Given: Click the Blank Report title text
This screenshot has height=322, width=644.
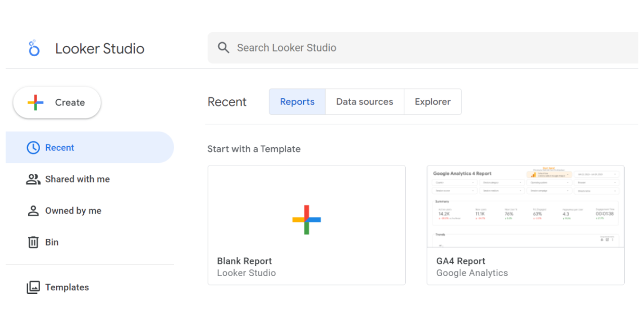Looking at the screenshot, I should click(x=244, y=261).
